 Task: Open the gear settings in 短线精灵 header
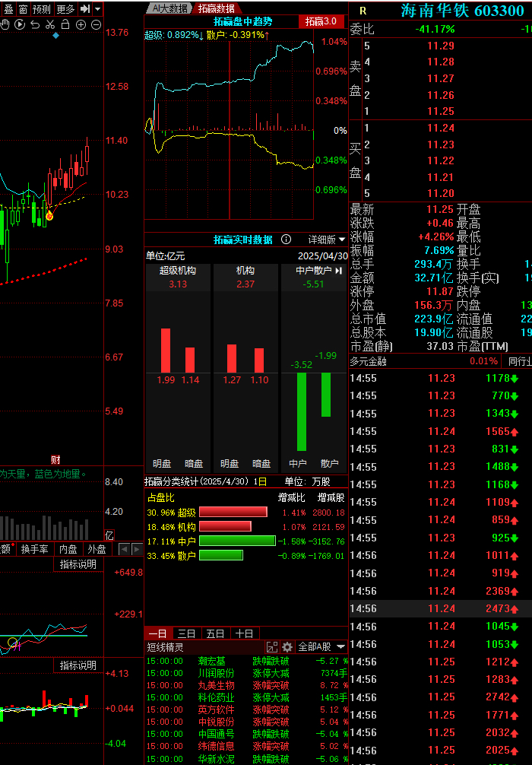tap(287, 647)
